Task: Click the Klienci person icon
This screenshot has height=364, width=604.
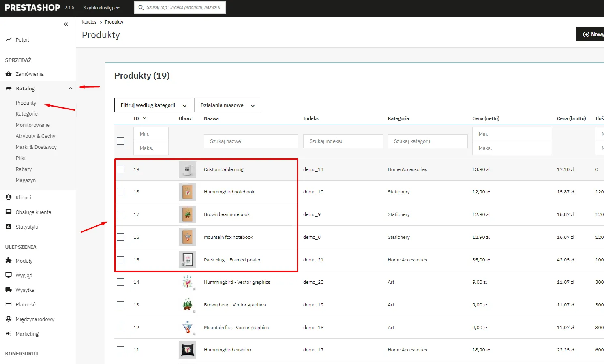Action: coord(9,197)
